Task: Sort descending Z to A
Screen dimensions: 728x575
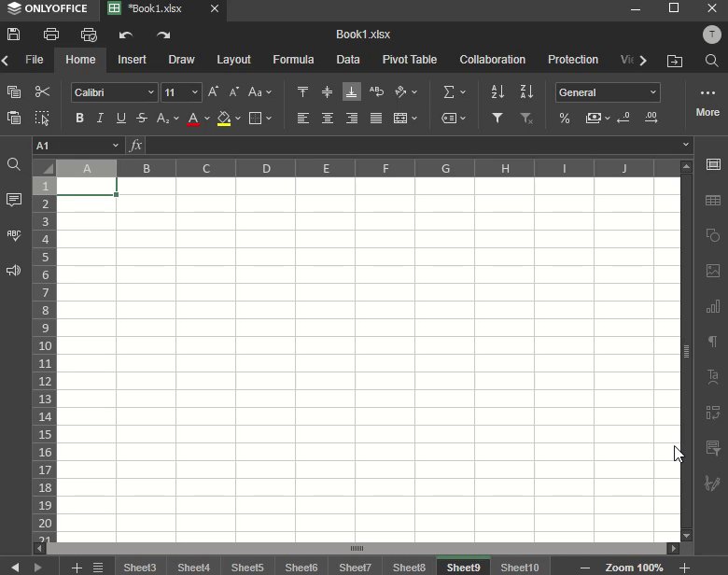Action: click(x=526, y=92)
